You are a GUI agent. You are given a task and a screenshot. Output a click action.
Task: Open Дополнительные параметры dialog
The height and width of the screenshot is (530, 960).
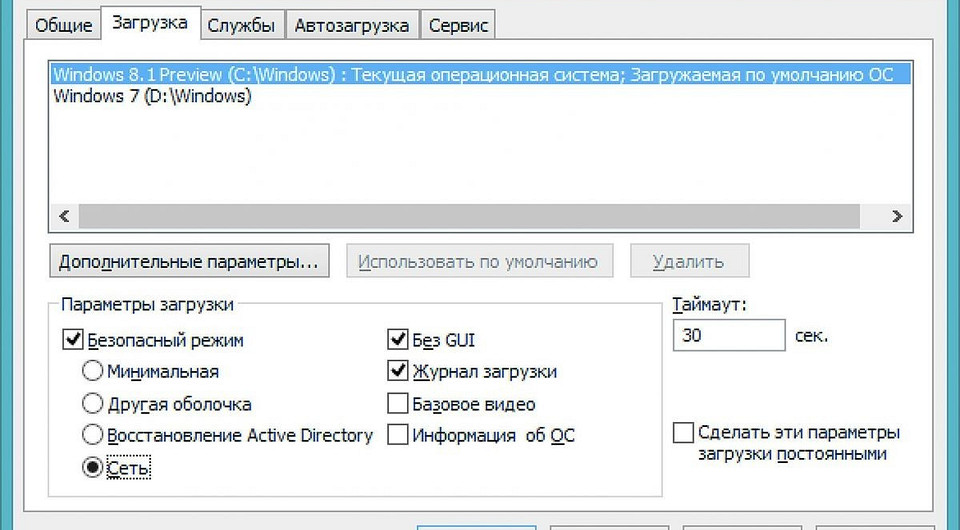point(189,261)
